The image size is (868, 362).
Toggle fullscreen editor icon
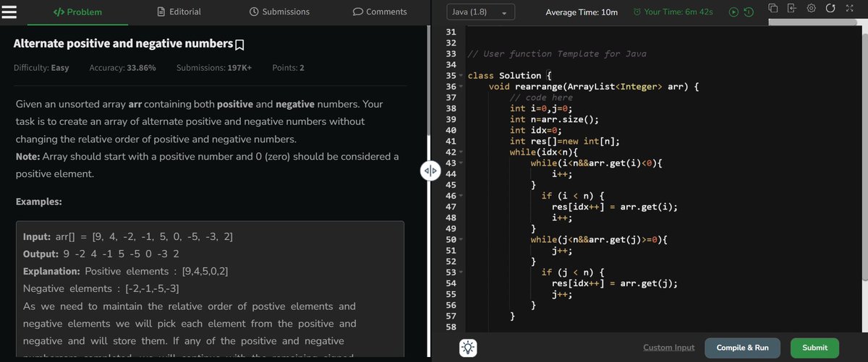(849, 9)
